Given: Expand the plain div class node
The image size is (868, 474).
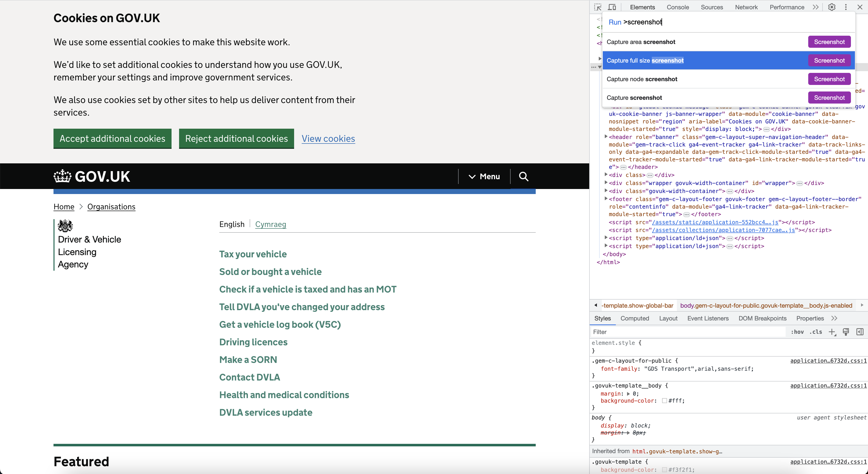Looking at the screenshot, I should 606,174.
